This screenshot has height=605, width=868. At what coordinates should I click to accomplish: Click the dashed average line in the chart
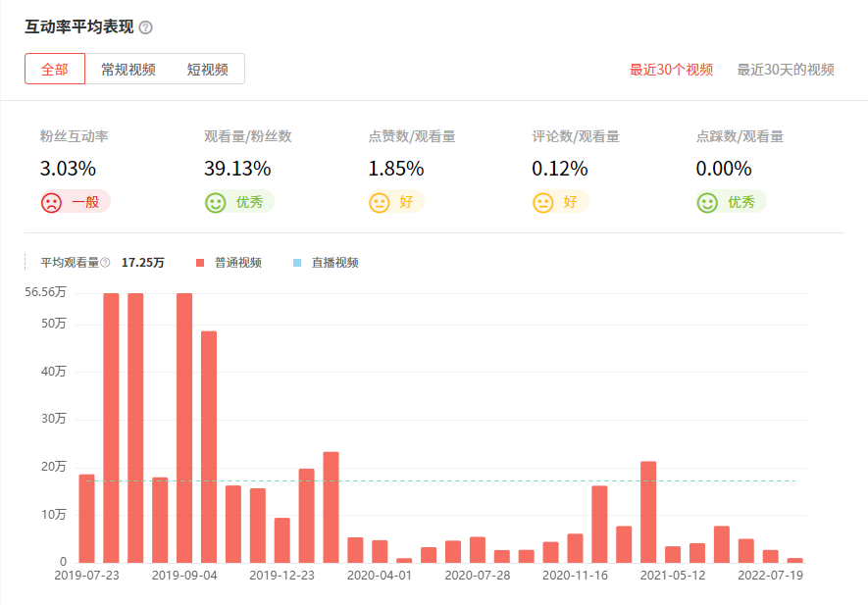click(441, 479)
